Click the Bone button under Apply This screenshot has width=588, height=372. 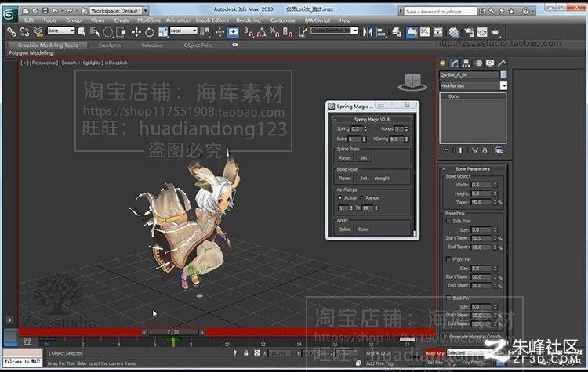point(363,229)
